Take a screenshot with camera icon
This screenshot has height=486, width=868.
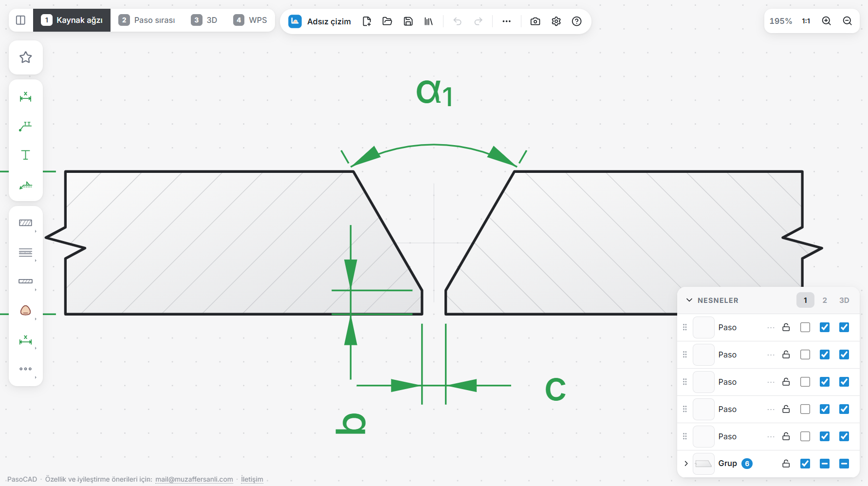[x=536, y=21]
